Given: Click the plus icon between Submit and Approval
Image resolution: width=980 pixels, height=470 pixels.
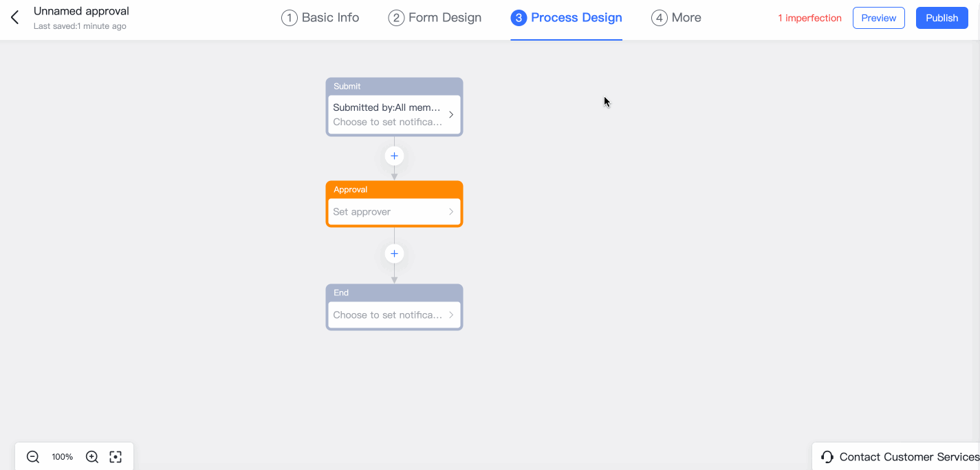Looking at the screenshot, I should 393,156.
